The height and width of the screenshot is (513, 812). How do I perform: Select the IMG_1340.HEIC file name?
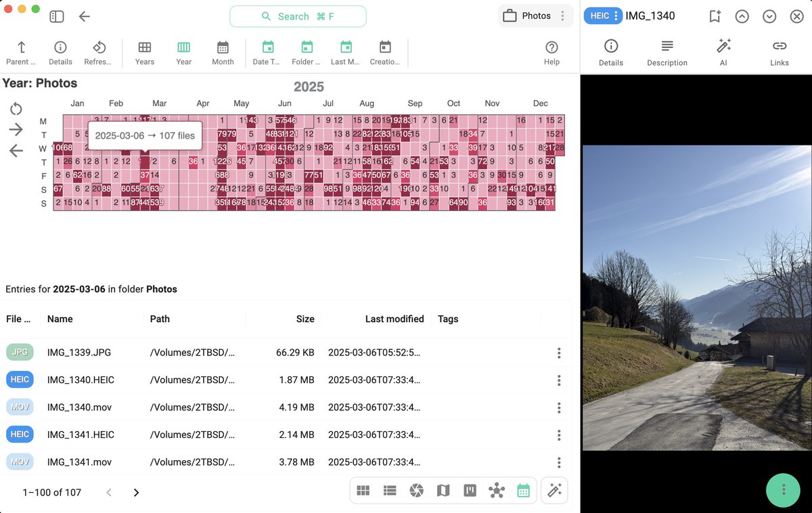pyautogui.click(x=81, y=380)
